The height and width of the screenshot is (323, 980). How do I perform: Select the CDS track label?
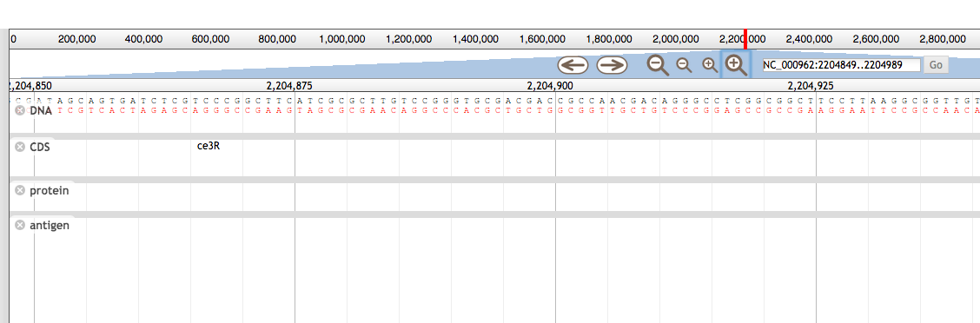(x=39, y=147)
